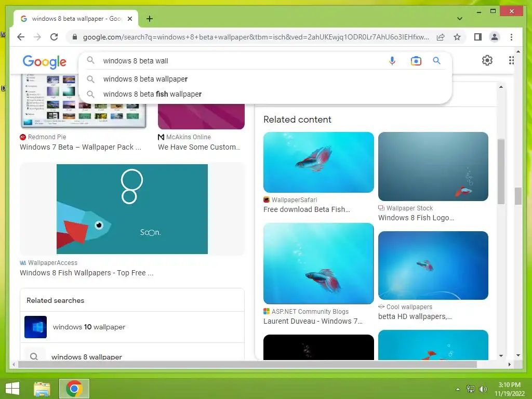The image size is (532, 399).
Task: Open the Cool wallpapers blue betta image
Action: 433,265
